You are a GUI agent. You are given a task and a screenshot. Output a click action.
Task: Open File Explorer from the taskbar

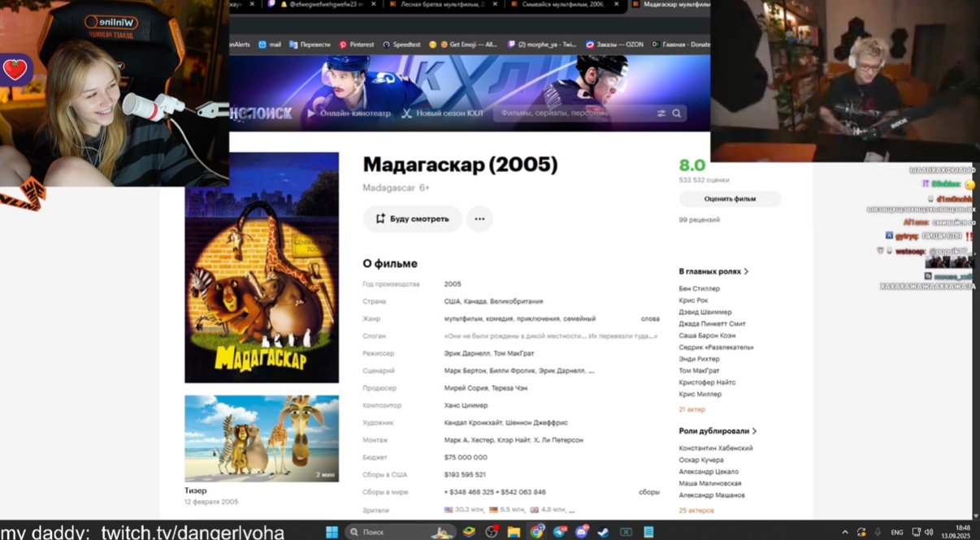(514, 533)
